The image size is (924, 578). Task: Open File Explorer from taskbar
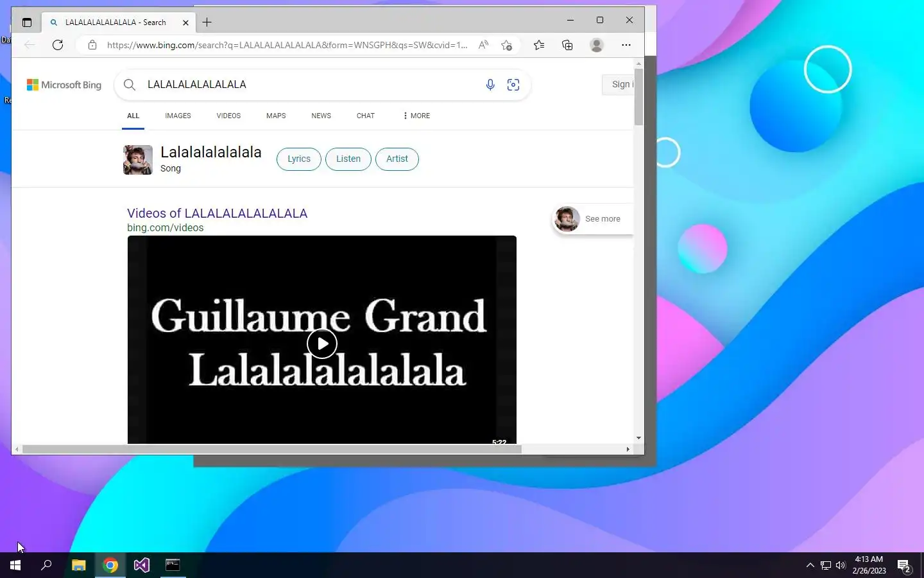click(78, 565)
